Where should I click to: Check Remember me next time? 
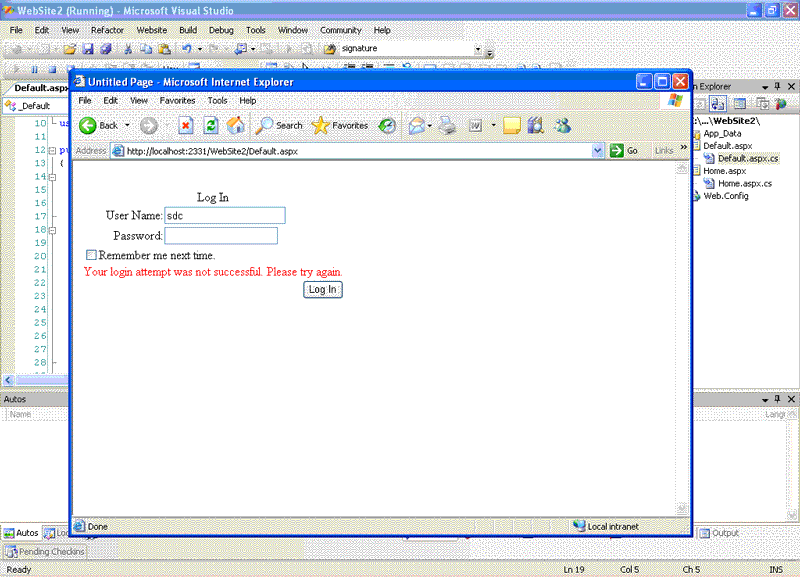click(91, 255)
